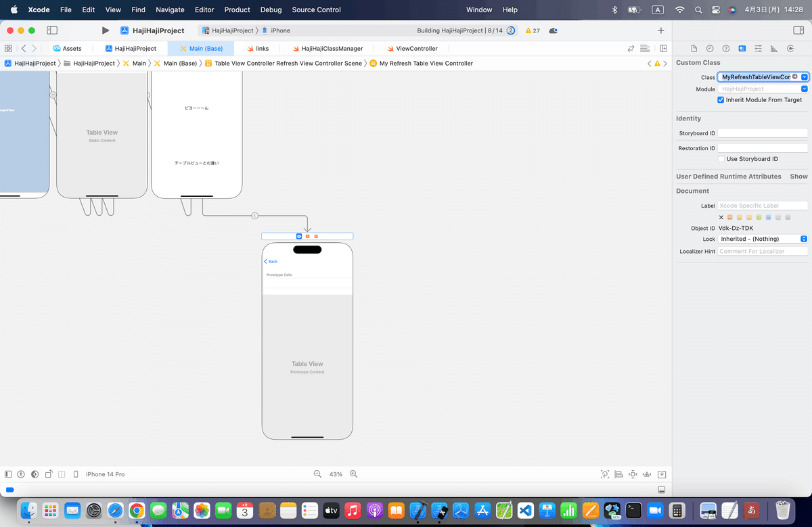Open the editor options lines menu
This screenshot has width=812, height=527.
tap(645, 49)
